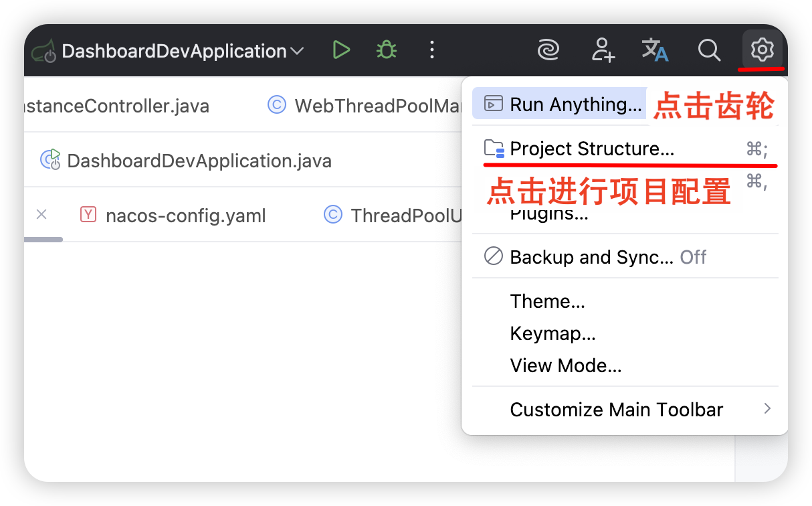Start debugging with the bug icon
This screenshot has height=506, width=812.
[x=386, y=50]
